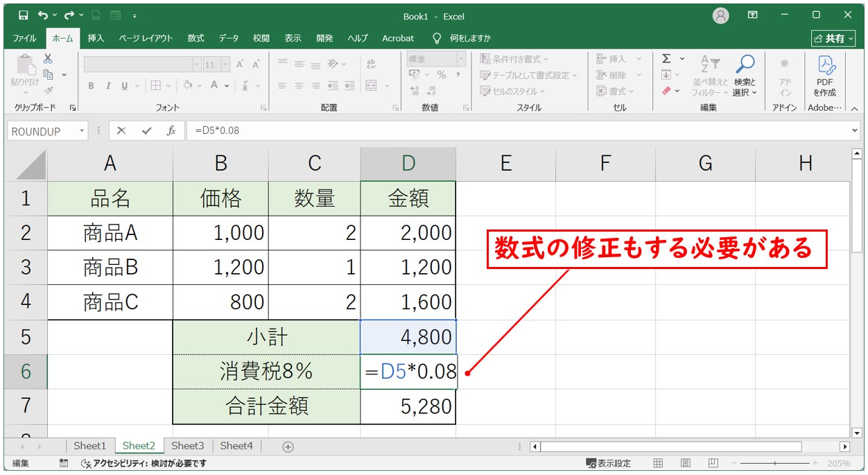
Task: Select cell D7 showing 5,280
Action: tap(408, 406)
